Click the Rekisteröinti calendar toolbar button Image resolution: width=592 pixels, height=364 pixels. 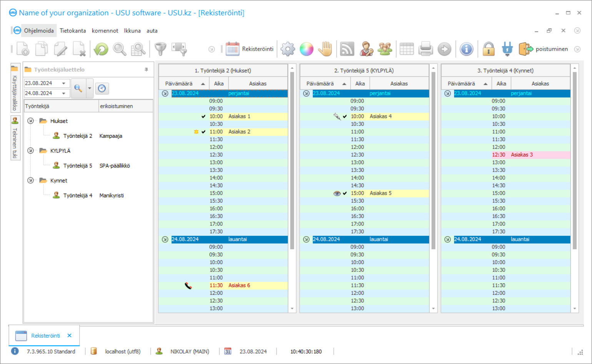tap(250, 49)
